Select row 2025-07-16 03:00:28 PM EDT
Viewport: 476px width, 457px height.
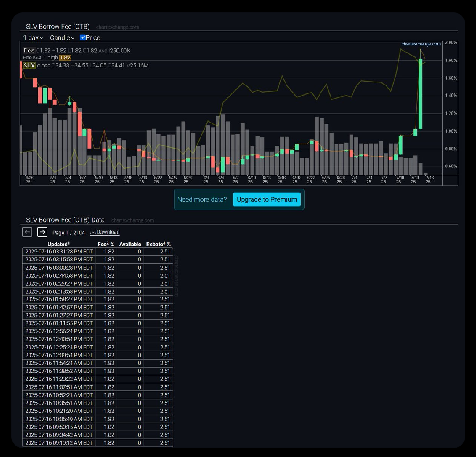click(x=98, y=268)
